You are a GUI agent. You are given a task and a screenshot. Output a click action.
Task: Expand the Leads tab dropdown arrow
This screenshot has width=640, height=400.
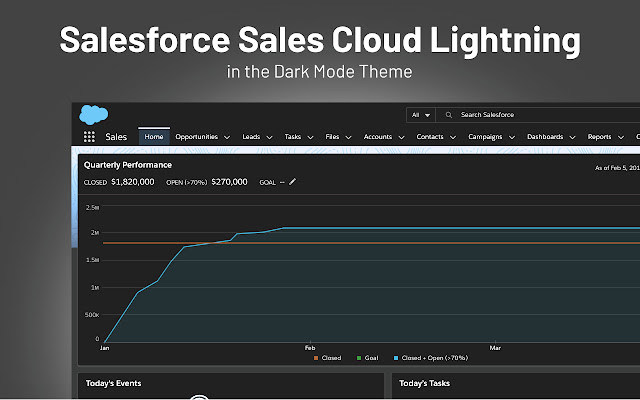(x=270, y=137)
